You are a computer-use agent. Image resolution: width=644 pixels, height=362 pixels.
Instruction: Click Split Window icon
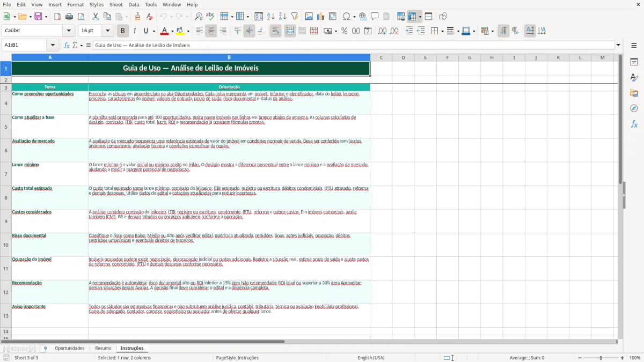point(429,17)
